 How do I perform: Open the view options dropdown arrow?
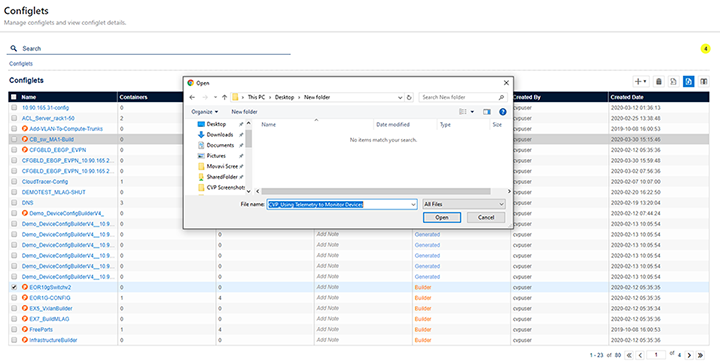click(x=472, y=112)
